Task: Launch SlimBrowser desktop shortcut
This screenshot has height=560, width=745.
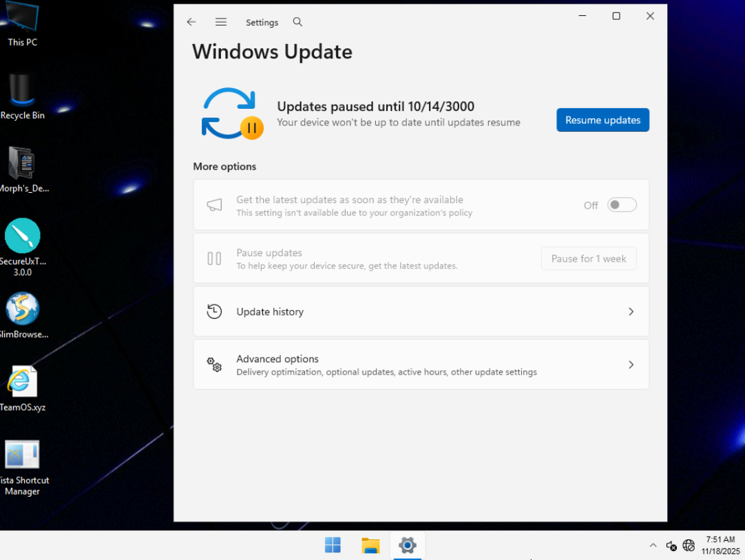Action: [x=23, y=309]
